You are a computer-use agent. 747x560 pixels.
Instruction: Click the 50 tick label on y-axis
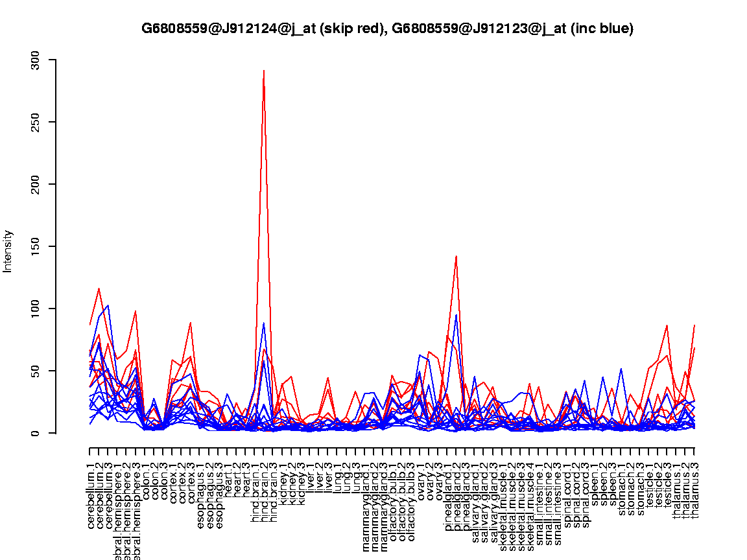coord(36,371)
